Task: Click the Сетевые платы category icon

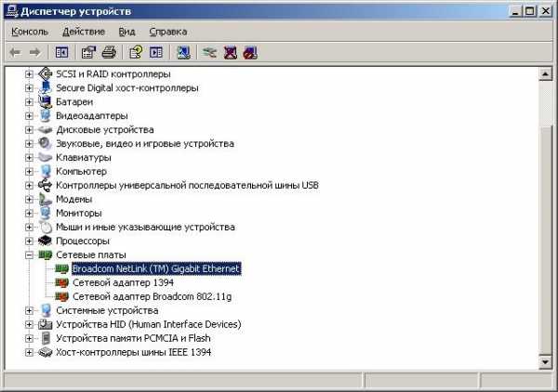Action: [46, 255]
